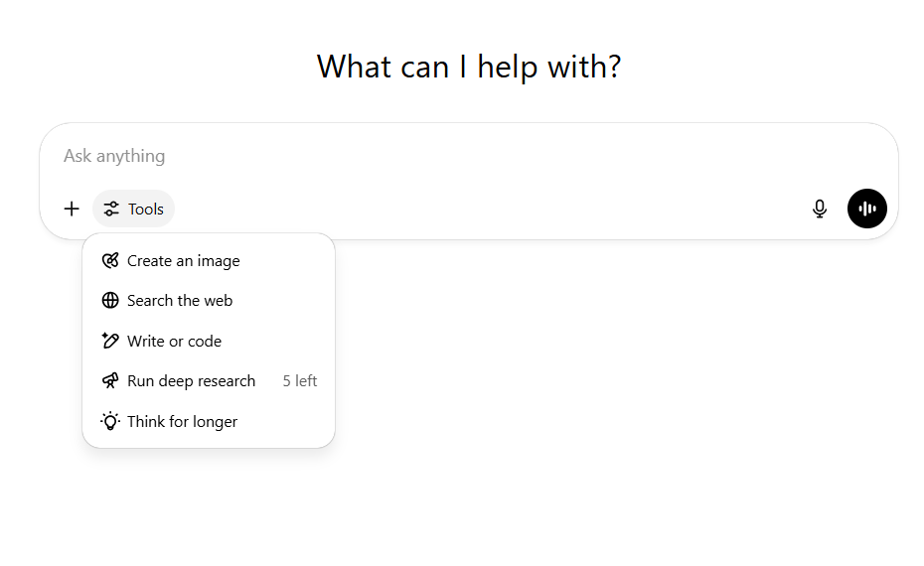Image resolution: width=924 pixels, height=566 pixels.
Task: Select "Create an image" from the Tools menu
Action: tap(184, 261)
